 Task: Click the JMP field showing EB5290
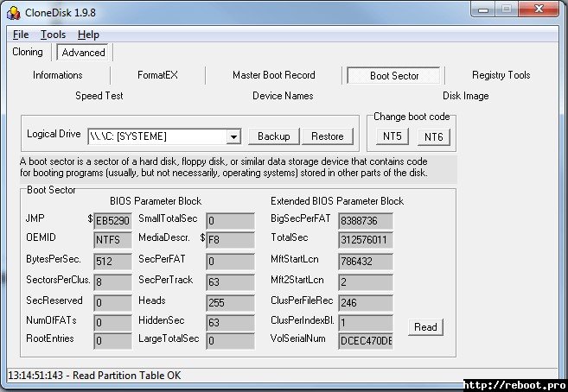pyautogui.click(x=112, y=220)
